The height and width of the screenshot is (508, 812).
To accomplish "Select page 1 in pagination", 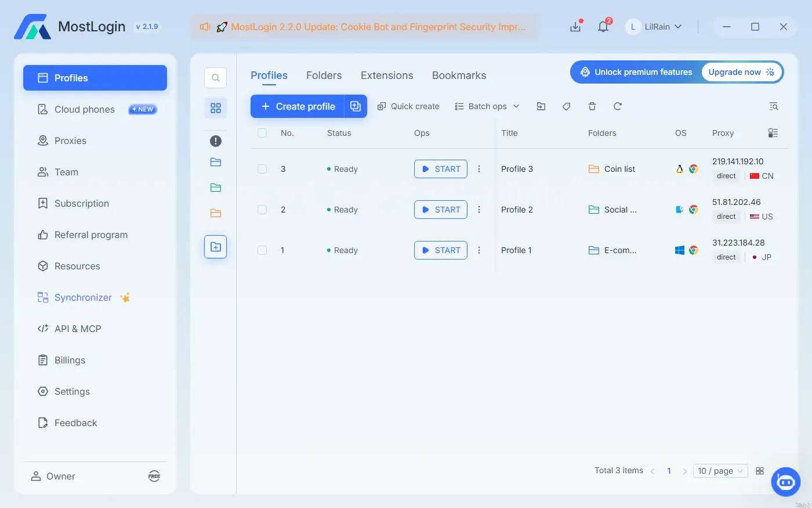I will click(x=669, y=471).
